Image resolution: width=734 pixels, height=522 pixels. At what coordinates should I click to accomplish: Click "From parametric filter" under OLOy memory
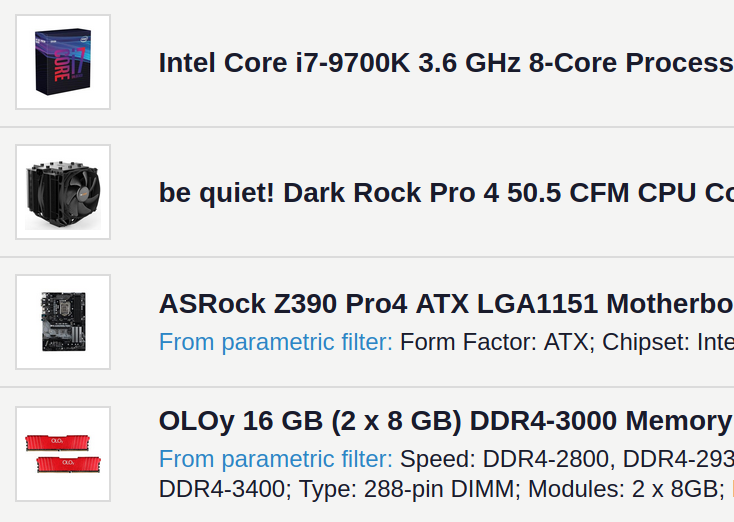[x=276, y=459]
